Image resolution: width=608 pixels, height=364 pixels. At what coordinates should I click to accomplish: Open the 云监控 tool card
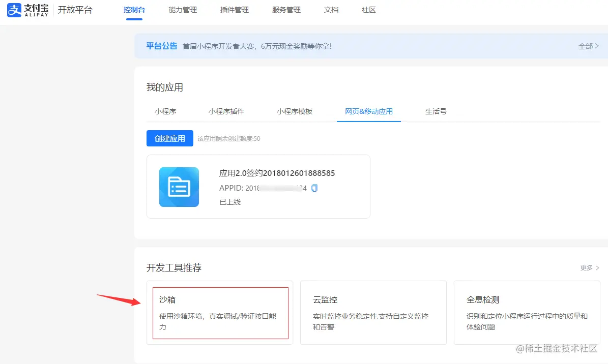[x=373, y=313]
